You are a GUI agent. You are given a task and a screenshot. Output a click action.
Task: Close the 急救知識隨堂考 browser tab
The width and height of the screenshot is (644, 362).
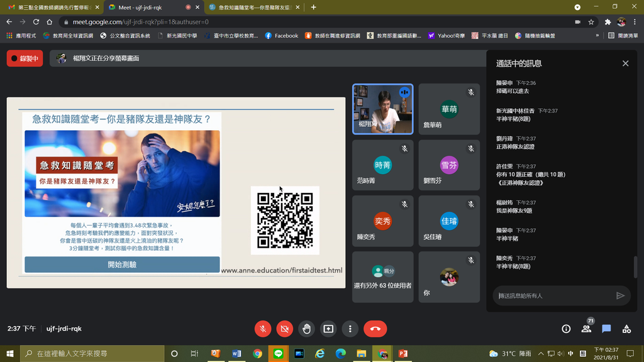[x=297, y=8]
